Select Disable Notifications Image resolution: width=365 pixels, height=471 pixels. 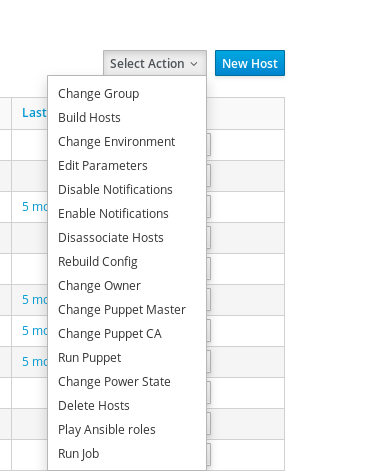[x=127, y=190]
